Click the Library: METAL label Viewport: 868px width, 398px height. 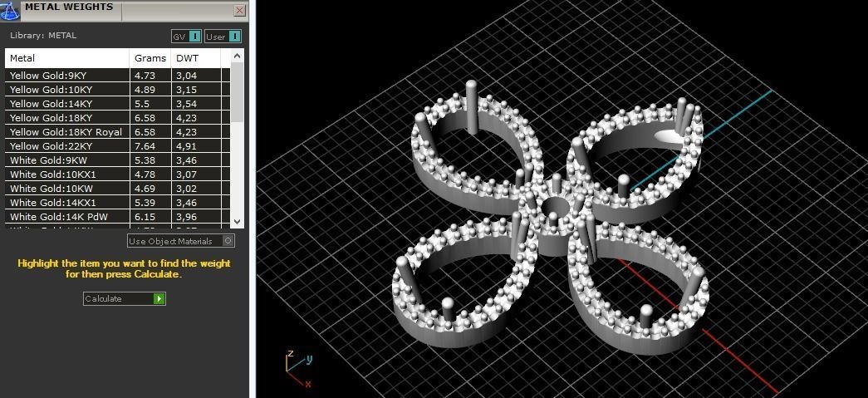pyautogui.click(x=43, y=36)
